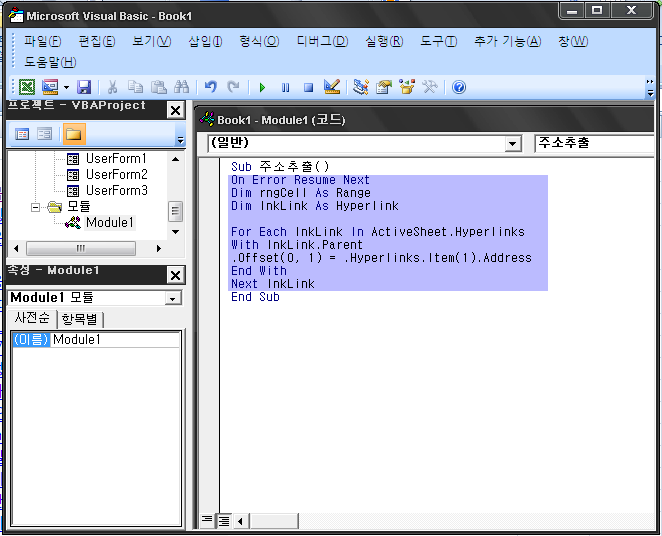Switch to Procedure View button
Screen dimensions: 662x536
click(x=206, y=520)
